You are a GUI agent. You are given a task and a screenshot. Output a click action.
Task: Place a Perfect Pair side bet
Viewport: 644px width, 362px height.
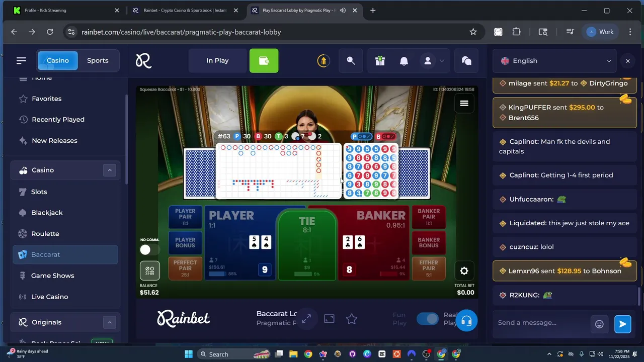pos(185,268)
